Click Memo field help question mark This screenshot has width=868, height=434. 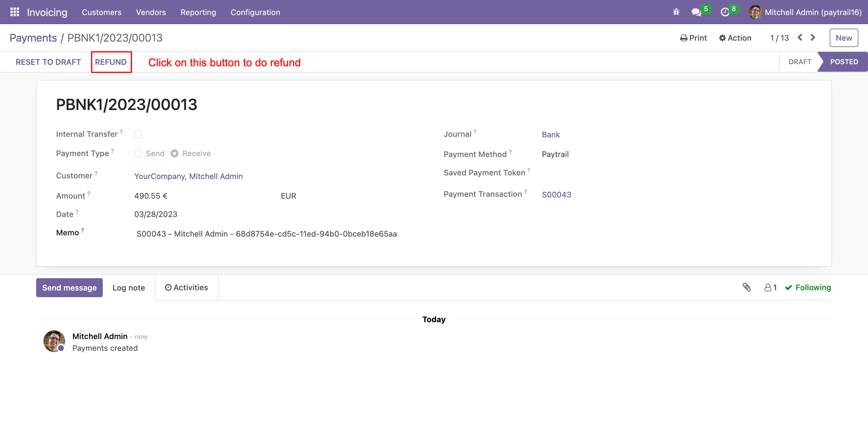(x=82, y=230)
